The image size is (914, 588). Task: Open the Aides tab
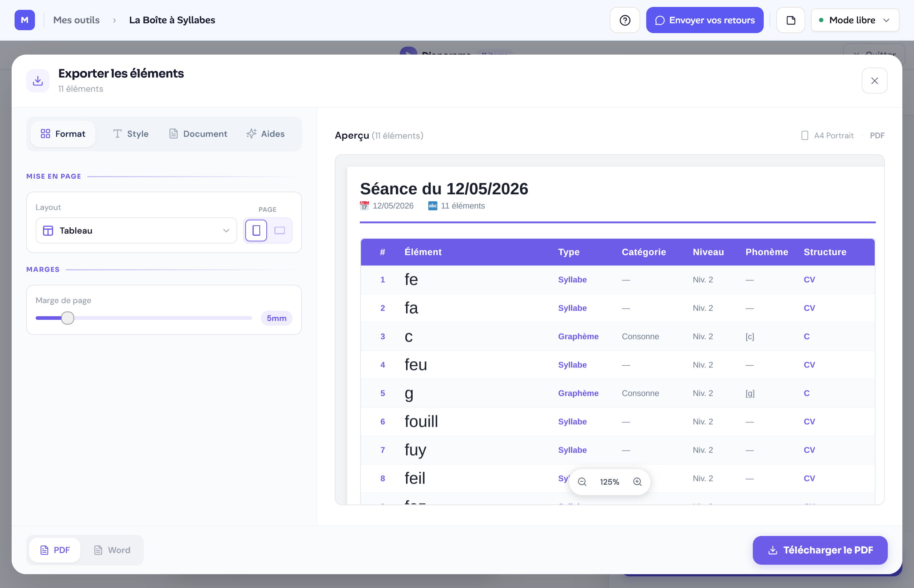tap(266, 134)
